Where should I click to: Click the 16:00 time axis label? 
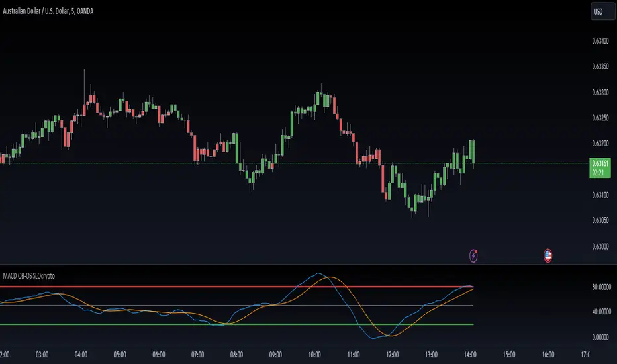click(x=548, y=355)
